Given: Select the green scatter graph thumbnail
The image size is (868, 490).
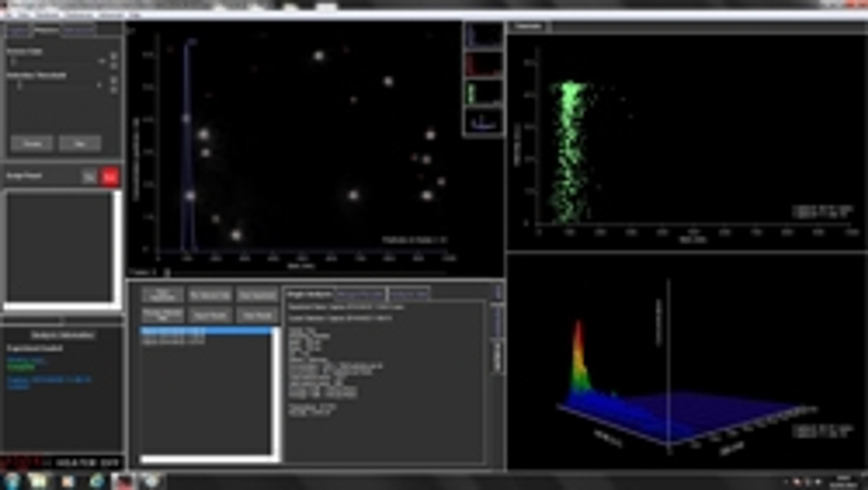Looking at the screenshot, I should pyautogui.click(x=484, y=93).
